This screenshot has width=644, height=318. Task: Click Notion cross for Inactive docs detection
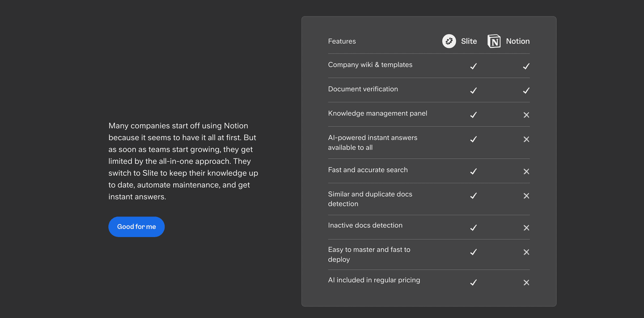(526, 228)
